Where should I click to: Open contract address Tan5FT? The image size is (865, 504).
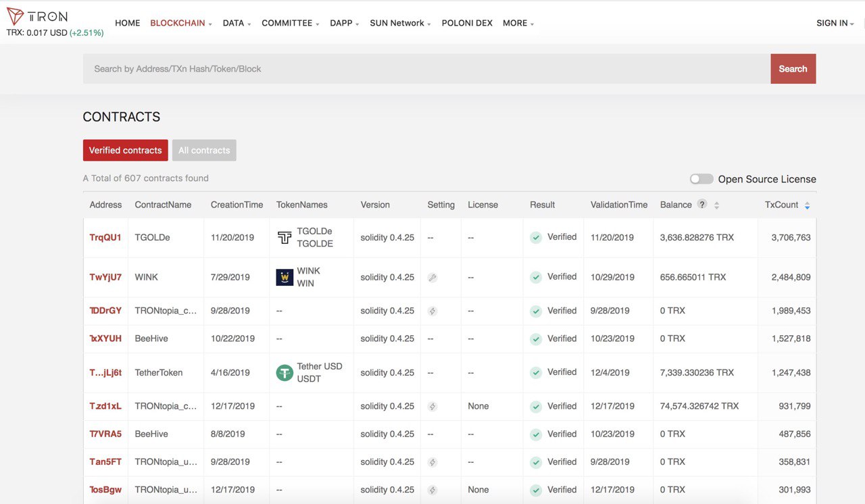[105, 462]
